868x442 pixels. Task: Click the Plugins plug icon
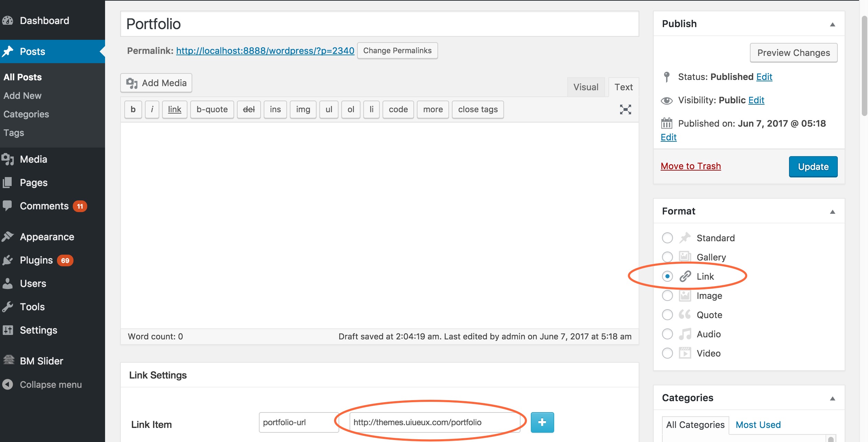pyautogui.click(x=8, y=260)
